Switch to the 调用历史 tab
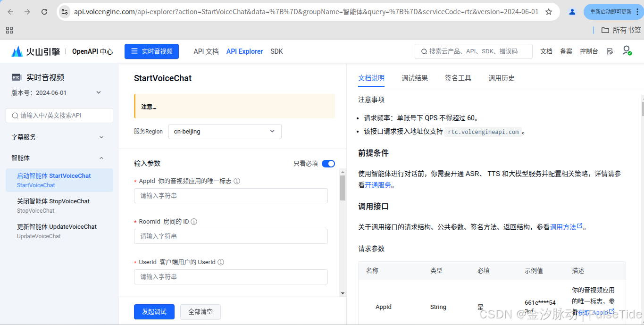 (502, 78)
